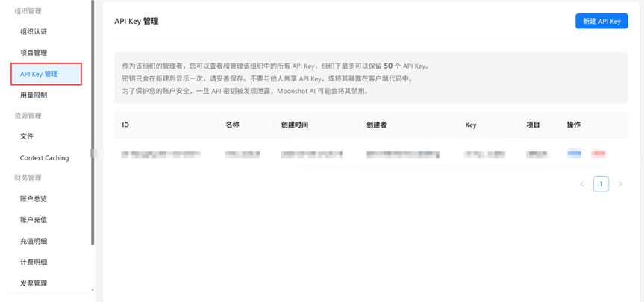The image size is (644, 302).
Task: Click the blurred blue action link
Action: (x=574, y=154)
